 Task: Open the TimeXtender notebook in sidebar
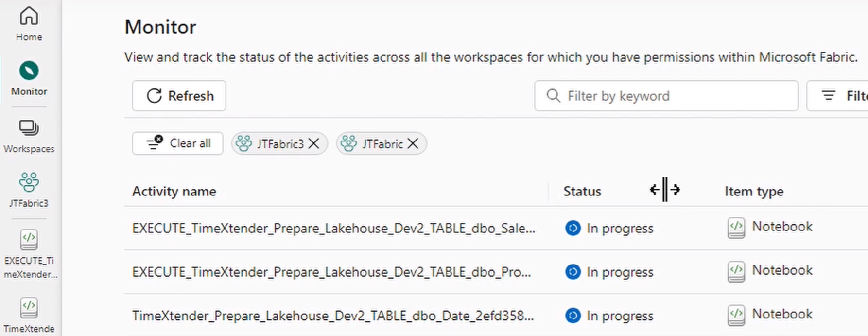tap(29, 315)
